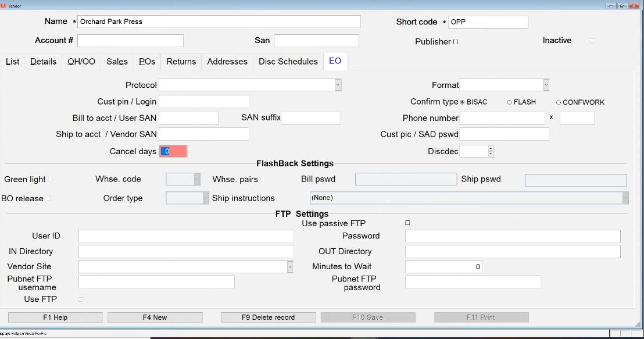Select BISAC confirm type radio button

[463, 102]
